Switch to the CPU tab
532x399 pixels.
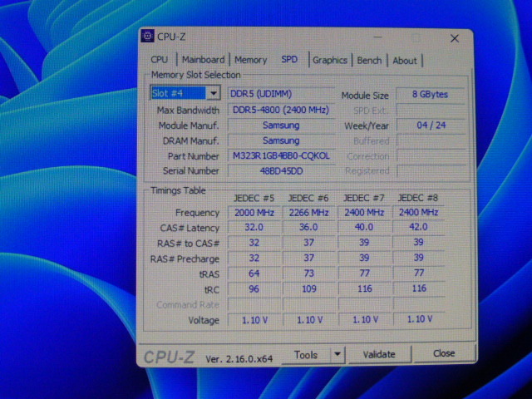pos(159,59)
